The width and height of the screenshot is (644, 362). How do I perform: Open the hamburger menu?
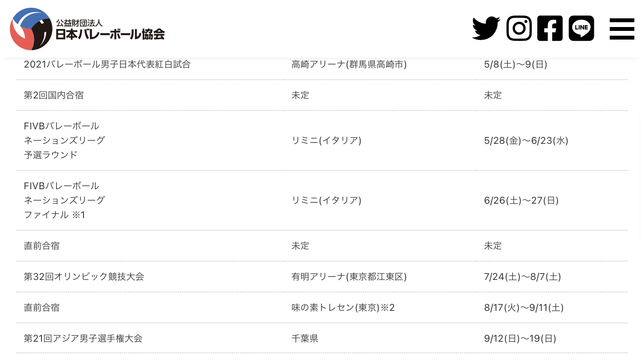tap(622, 29)
